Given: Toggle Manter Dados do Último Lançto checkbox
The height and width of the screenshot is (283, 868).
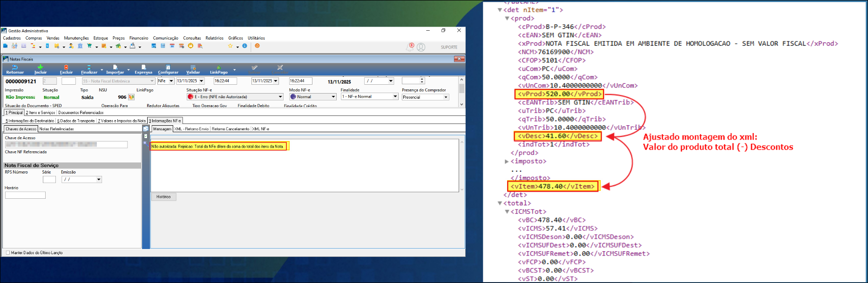Looking at the screenshot, I should [x=8, y=253].
